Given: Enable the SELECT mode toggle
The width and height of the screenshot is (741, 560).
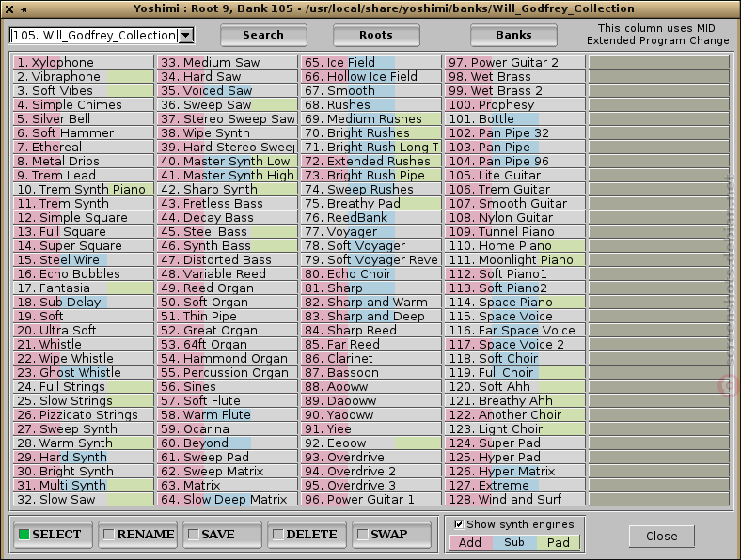Looking at the screenshot, I should point(53,535).
